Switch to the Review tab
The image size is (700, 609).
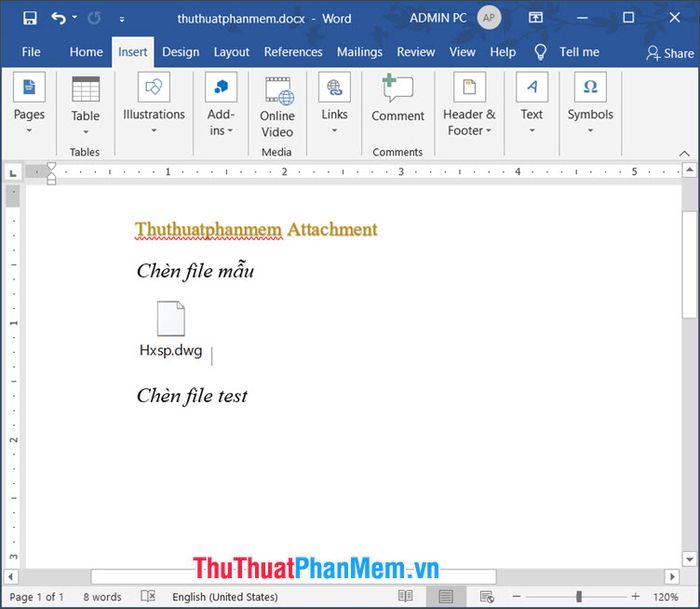click(416, 52)
